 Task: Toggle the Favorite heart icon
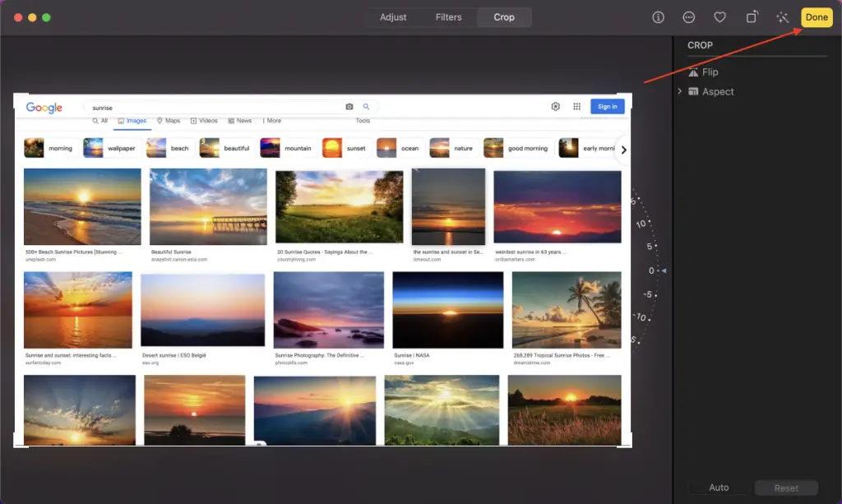[719, 17]
